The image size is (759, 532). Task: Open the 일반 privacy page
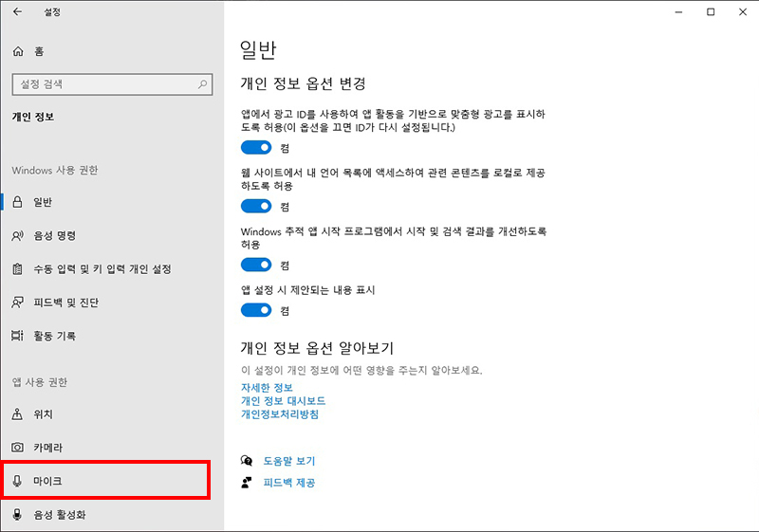click(112, 202)
